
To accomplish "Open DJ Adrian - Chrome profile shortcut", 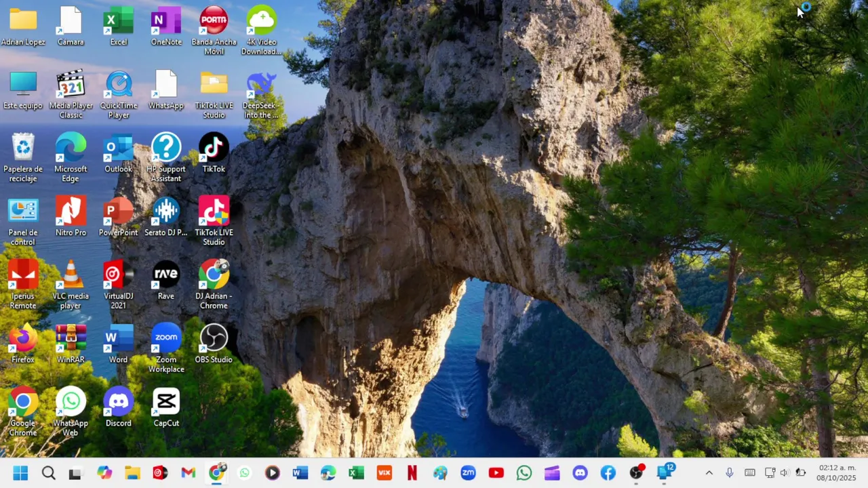I will click(214, 284).
